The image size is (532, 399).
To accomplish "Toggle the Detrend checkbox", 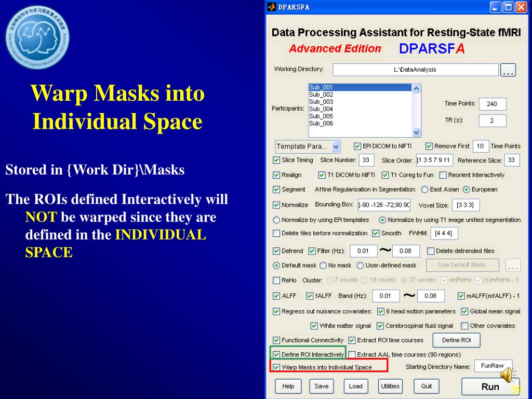I will (276, 251).
